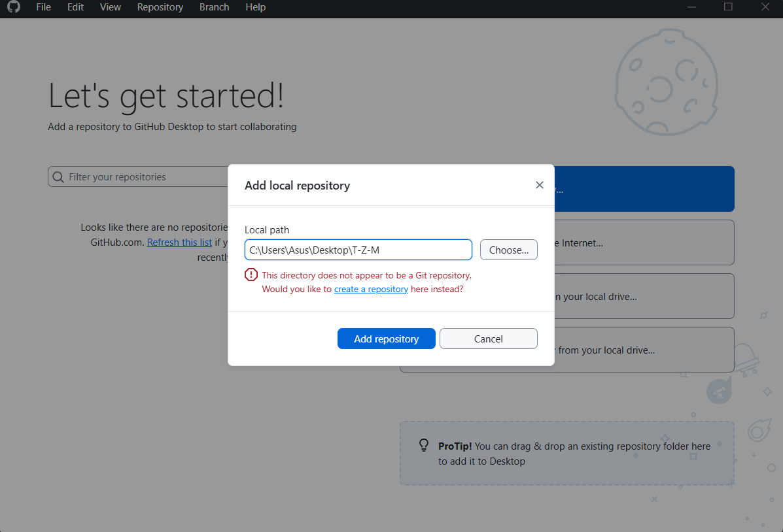Minimize the GitHub Desktop window
Viewport: 783px width, 532px height.
click(x=691, y=7)
